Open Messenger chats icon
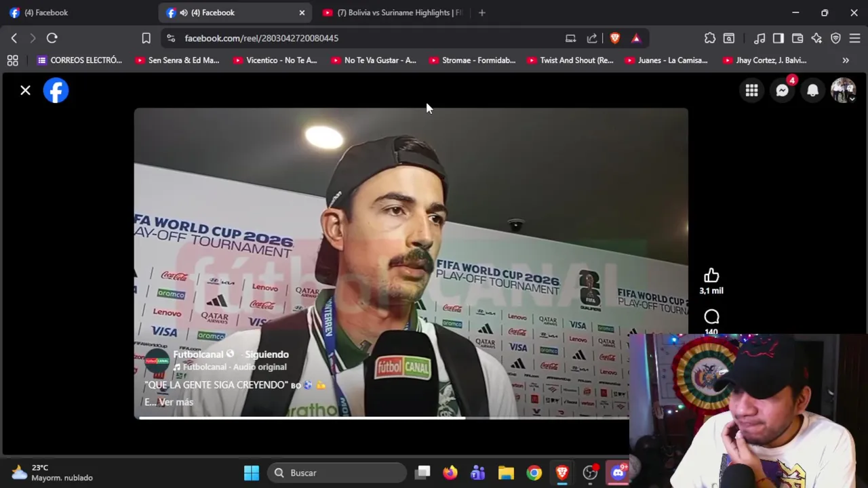The width and height of the screenshot is (868, 488). (x=782, y=90)
